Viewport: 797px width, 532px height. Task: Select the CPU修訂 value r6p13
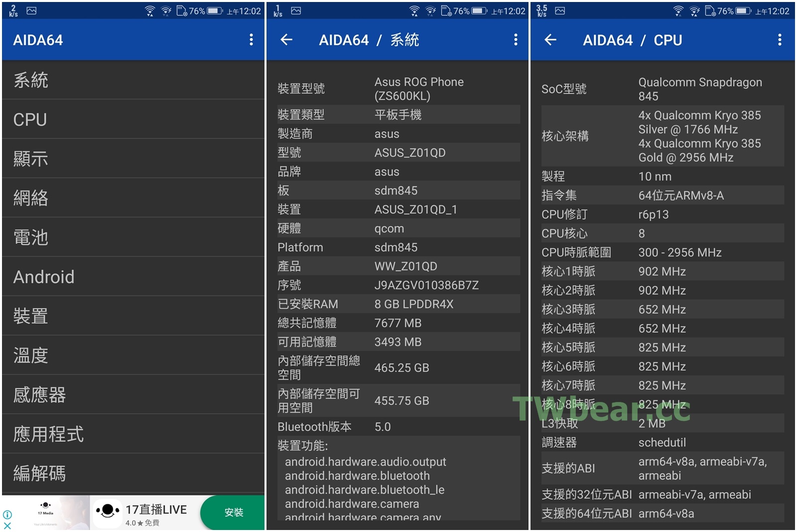point(654,214)
